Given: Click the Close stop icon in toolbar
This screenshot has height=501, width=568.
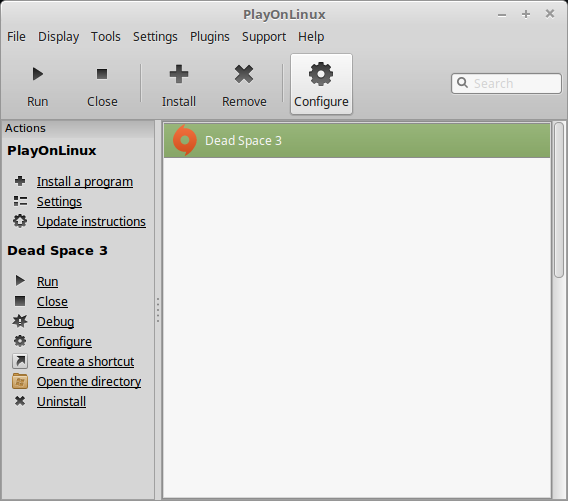Looking at the screenshot, I should 102,74.
